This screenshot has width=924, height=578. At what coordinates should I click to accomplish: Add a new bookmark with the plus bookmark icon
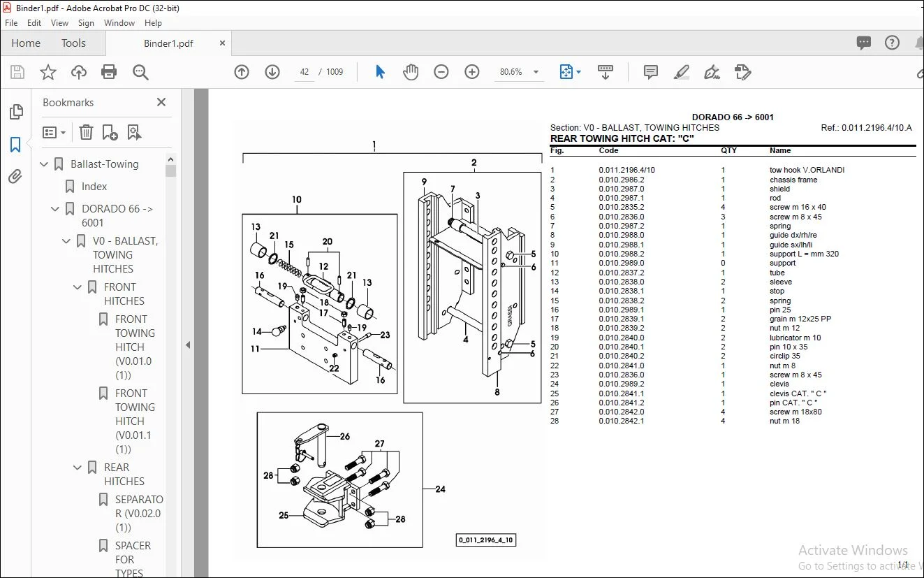(110, 132)
